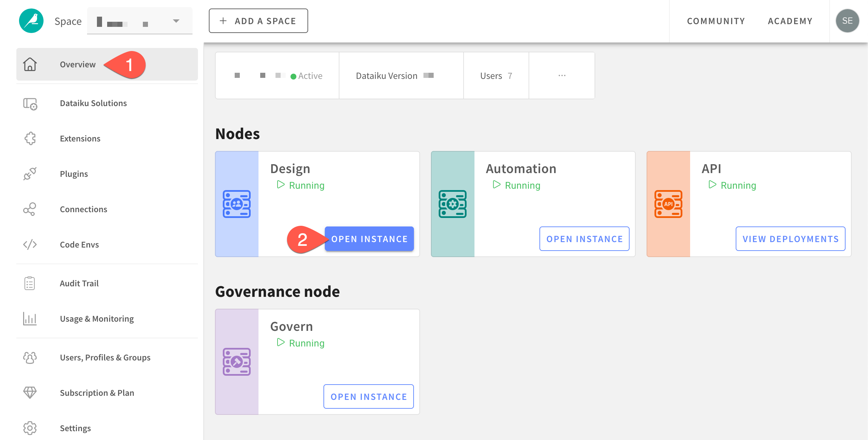Screen dimensions: 868x440
Task: Click the Users 7 count cell
Action: [496, 75]
